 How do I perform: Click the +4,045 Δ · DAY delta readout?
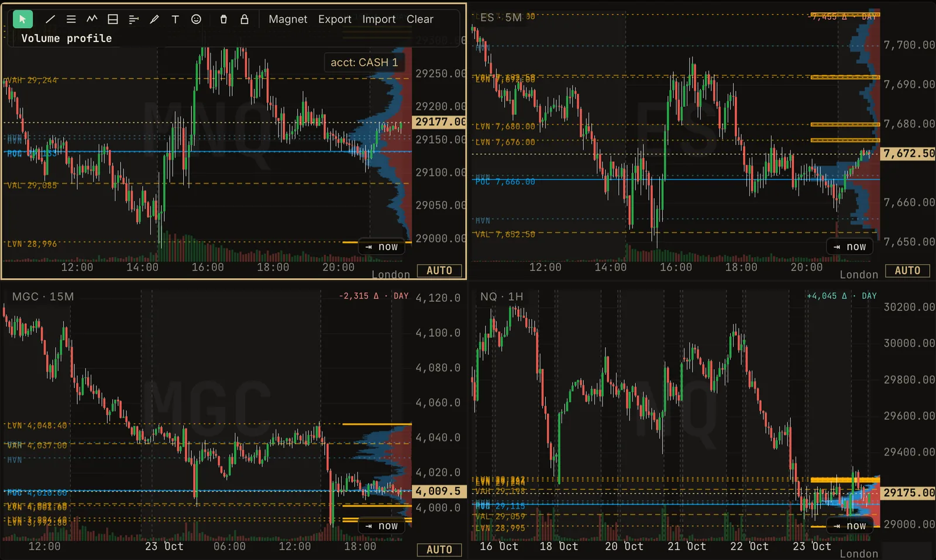coord(842,296)
